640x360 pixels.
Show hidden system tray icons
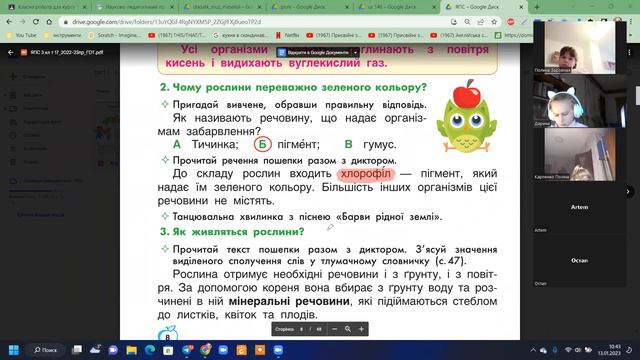[x=533, y=350]
